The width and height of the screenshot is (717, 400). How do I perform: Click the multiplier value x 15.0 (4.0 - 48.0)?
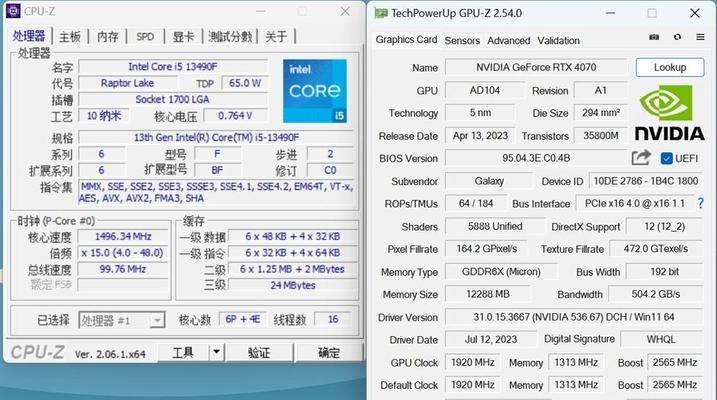pos(123,253)
